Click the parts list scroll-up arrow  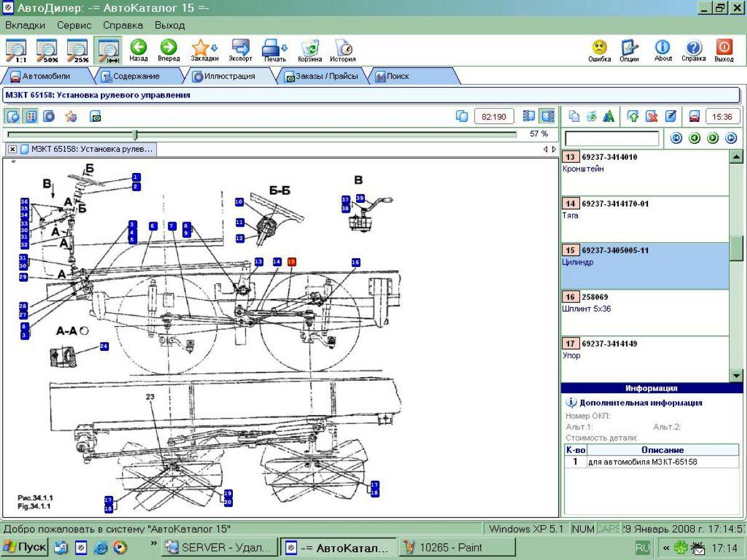point(736,156)
